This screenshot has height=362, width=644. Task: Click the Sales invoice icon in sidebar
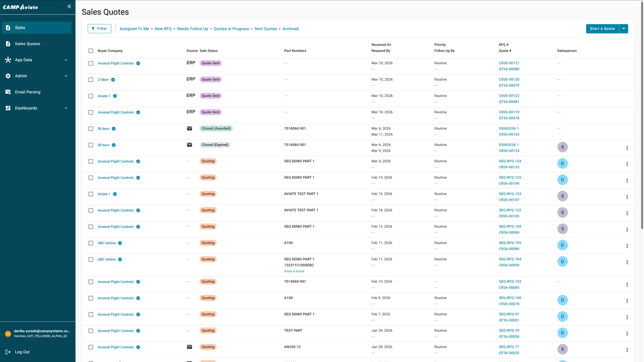click(x=8, y=28)
